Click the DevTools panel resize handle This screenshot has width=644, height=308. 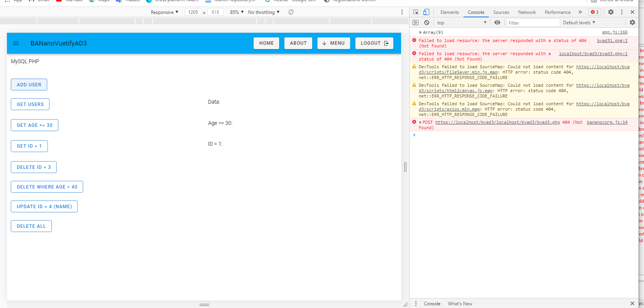405,167
